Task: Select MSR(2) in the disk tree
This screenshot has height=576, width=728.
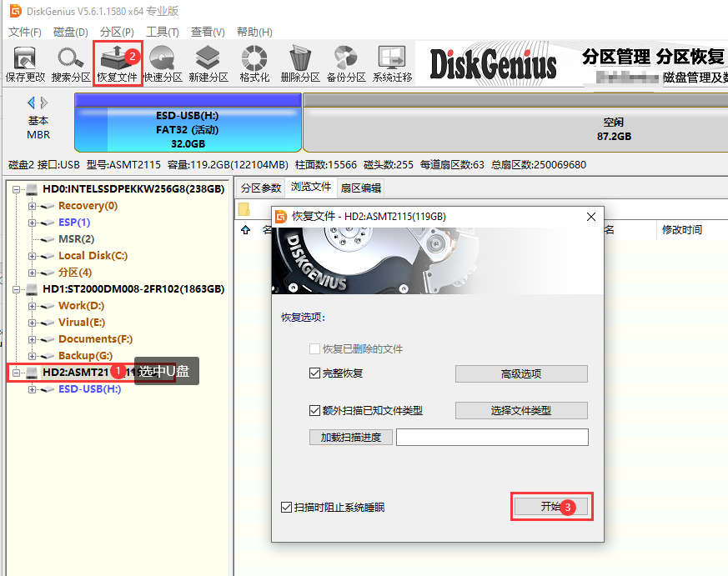Action: tap(76, 239)
